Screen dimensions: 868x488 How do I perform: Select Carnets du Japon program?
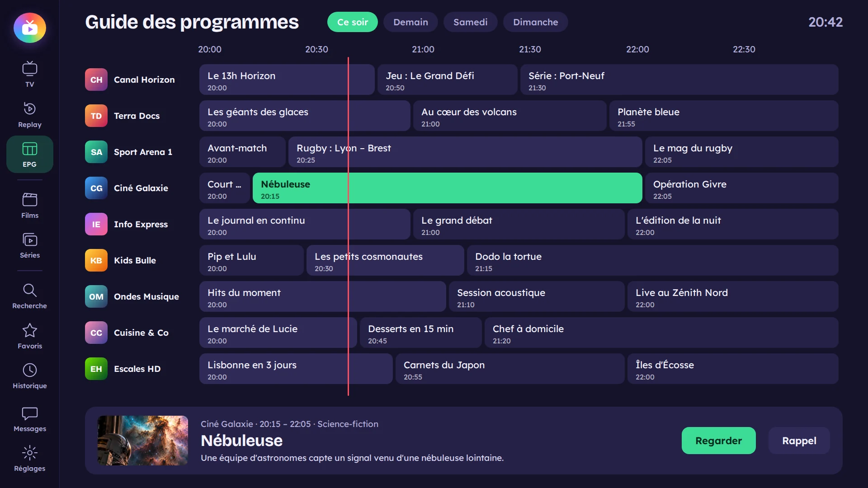click(x=510, y=369)
